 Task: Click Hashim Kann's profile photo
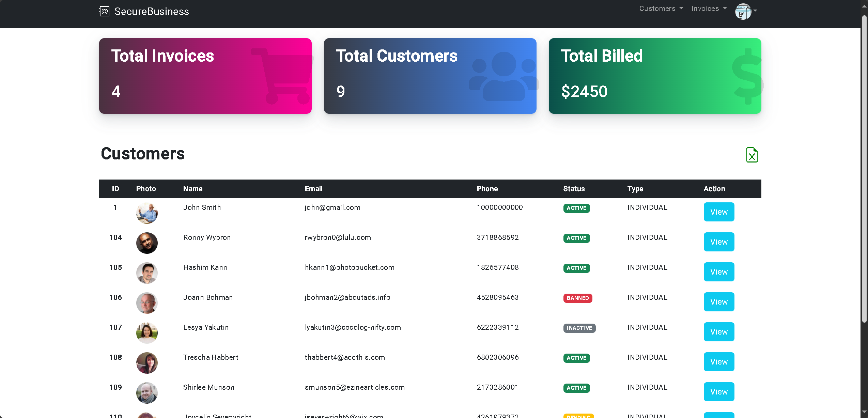147,273
